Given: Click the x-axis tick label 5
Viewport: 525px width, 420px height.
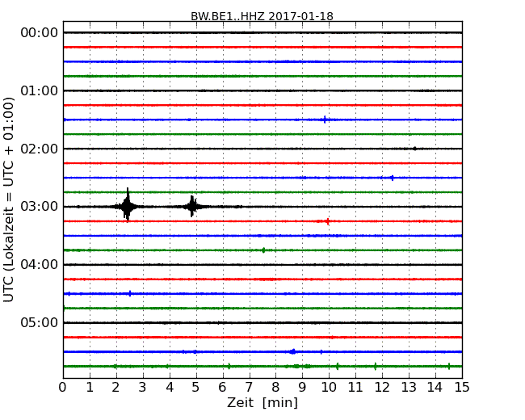Looking at the screenshot, I should click(x=196, y=388).
